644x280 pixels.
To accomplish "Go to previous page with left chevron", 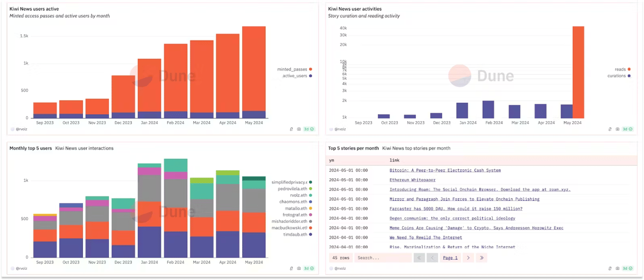I will (432, 258).
